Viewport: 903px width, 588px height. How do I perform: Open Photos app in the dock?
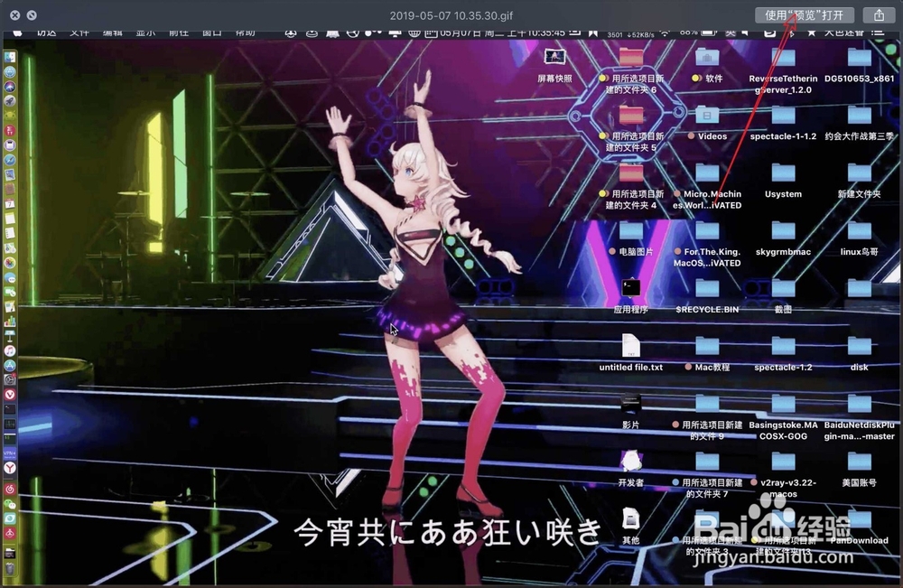pos(10,263)
